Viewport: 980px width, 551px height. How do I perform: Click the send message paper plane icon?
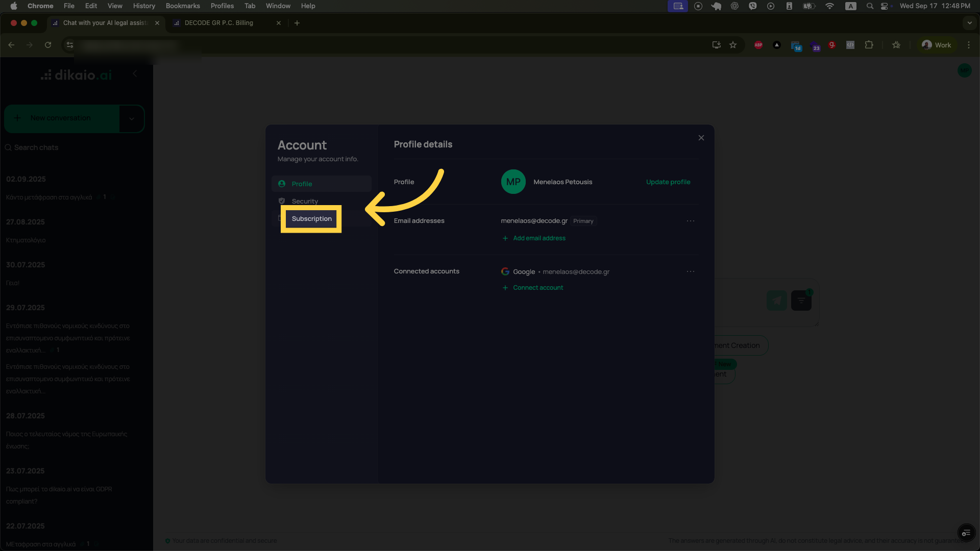[x=776, y=300]
